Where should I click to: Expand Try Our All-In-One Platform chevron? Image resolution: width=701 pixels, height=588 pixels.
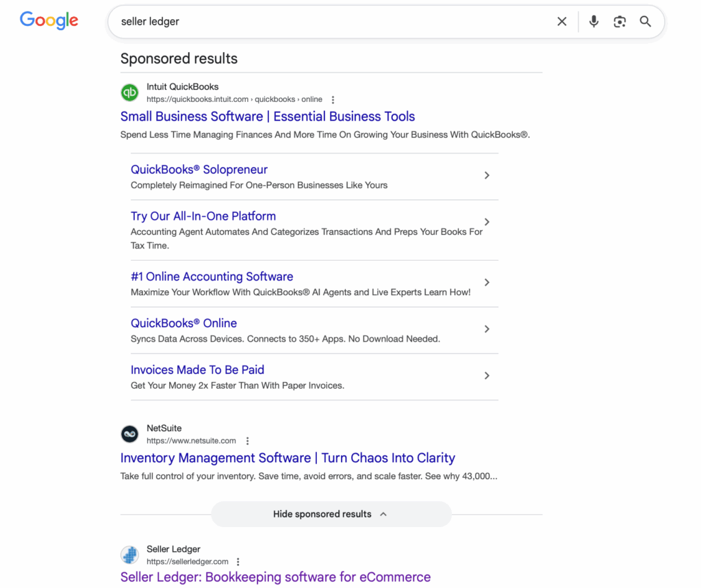pos(487,222)
